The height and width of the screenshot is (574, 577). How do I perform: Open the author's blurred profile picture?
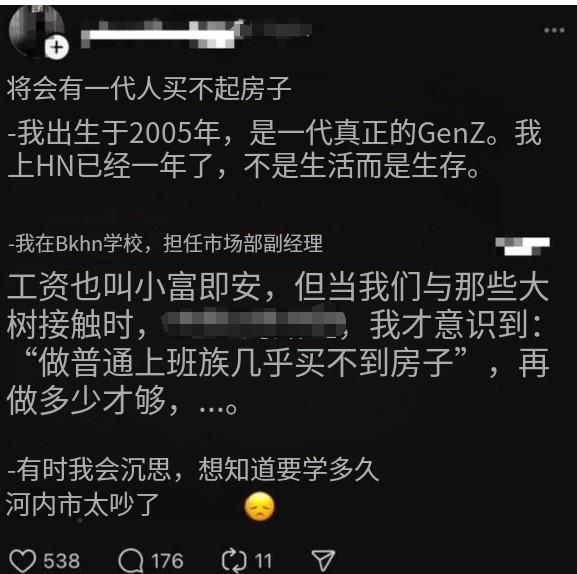click(x=36, y=31)
